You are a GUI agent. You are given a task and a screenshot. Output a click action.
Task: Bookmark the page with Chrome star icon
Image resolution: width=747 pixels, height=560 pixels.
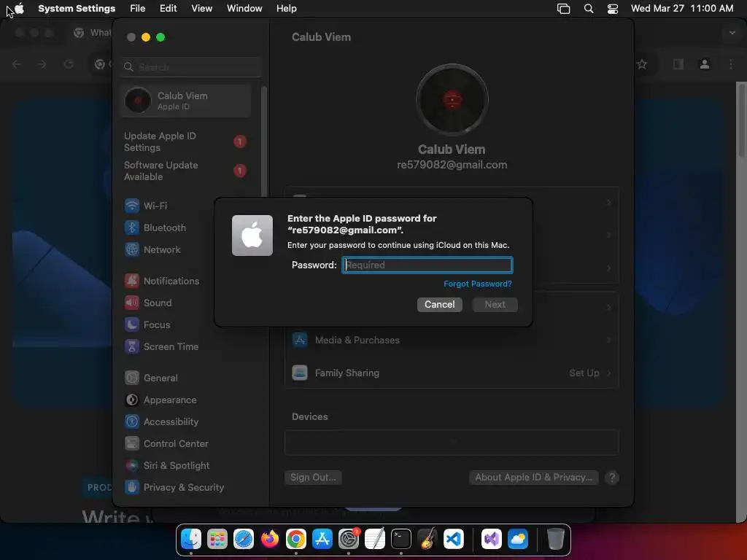pos(642,64)
